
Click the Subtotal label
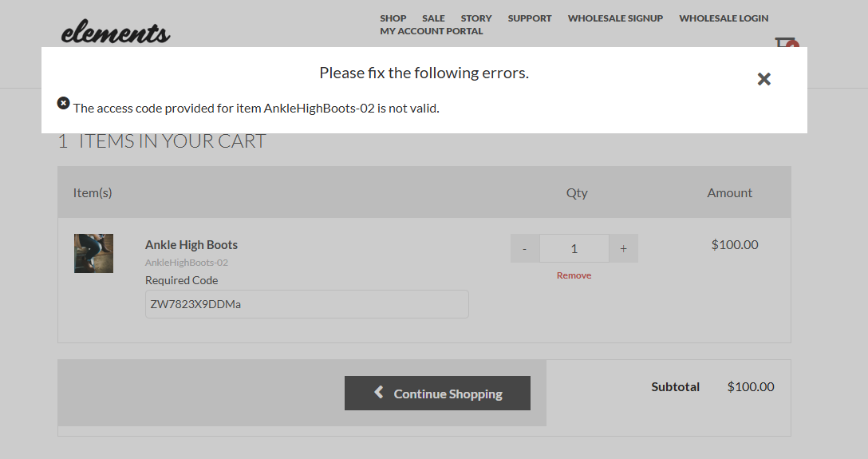point(676,386)
